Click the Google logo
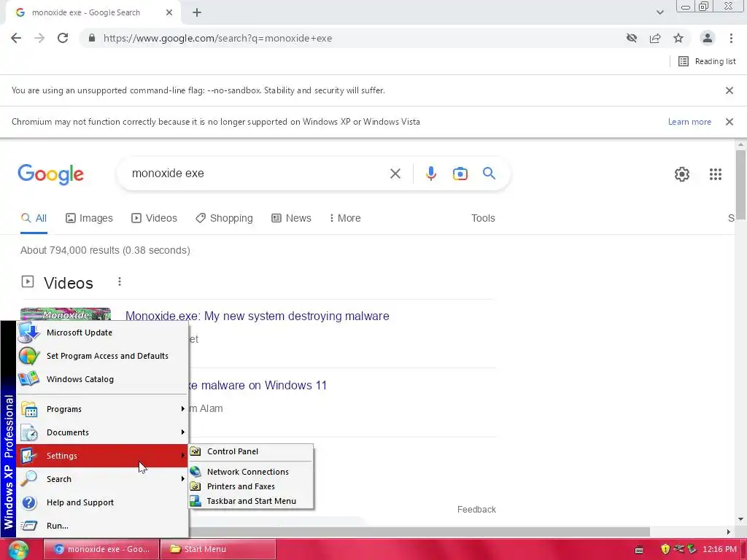Viewport: 747px width, 560px height. [51, 174]
